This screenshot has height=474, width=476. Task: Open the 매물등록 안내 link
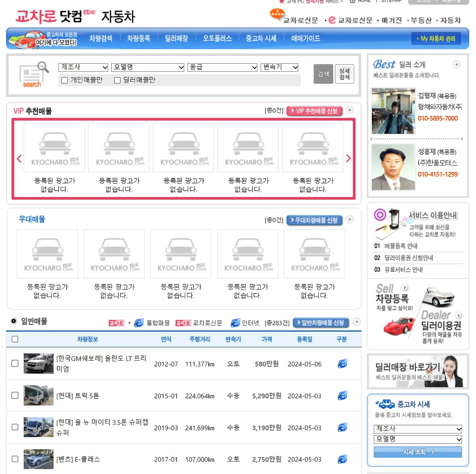pyautogui.click(x=401, y=246)
